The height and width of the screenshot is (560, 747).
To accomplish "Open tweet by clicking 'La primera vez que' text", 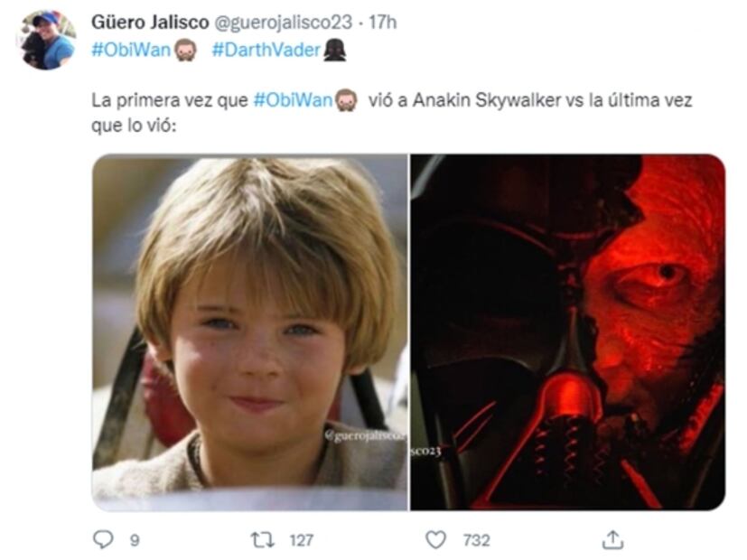I will pos(170,100).
